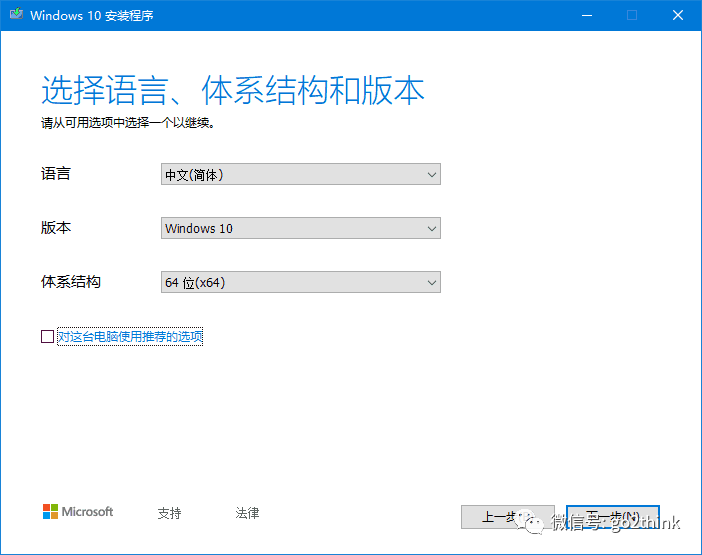Click the 下一步(N) next button
The height and width of the screenshot is (555, 702).
coord(613,517)
